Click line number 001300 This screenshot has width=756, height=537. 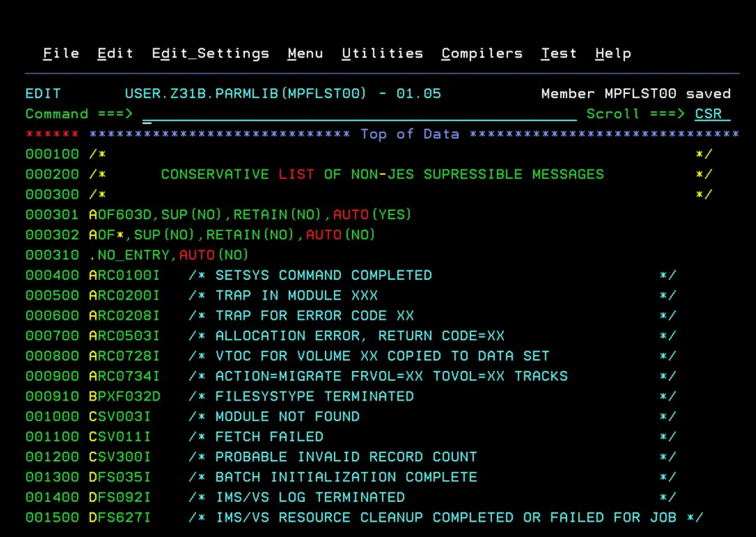(x=52, y=477)
